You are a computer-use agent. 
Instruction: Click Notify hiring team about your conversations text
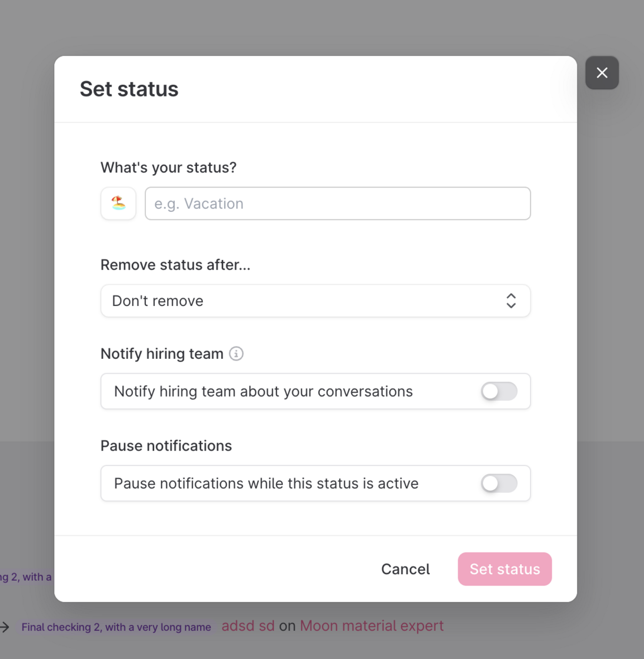(x=263, y=391)
